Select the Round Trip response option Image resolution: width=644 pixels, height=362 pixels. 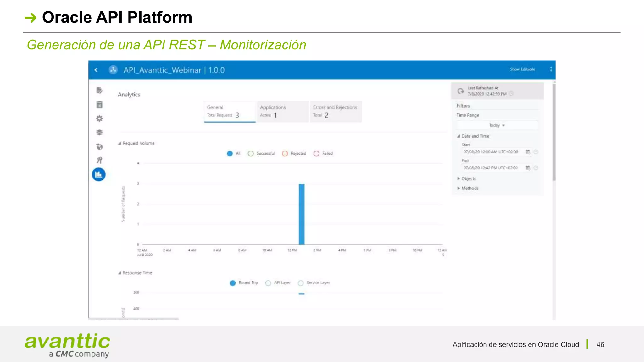pos(244,283)
